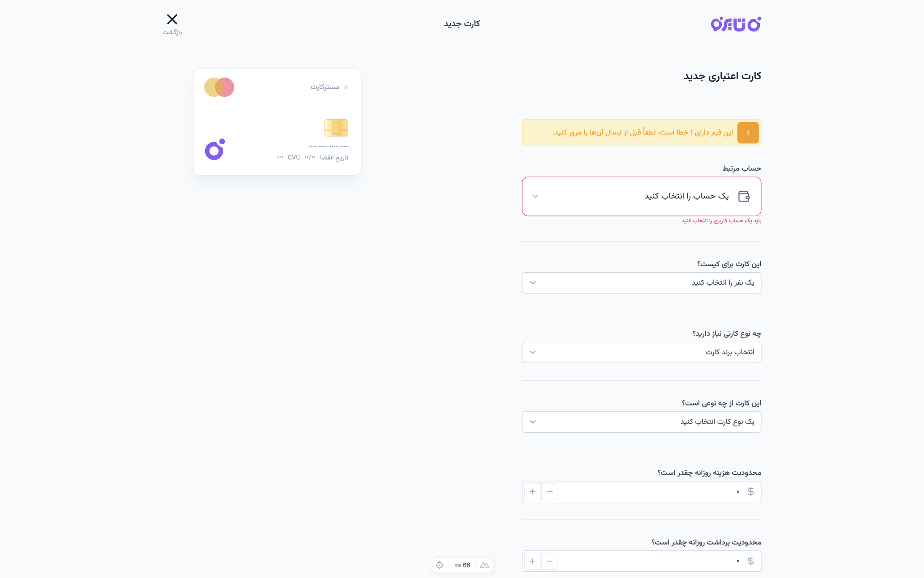Click dollar icon in daily spending limit field
This screenshot has height=578, width=924.
point(751,492)
